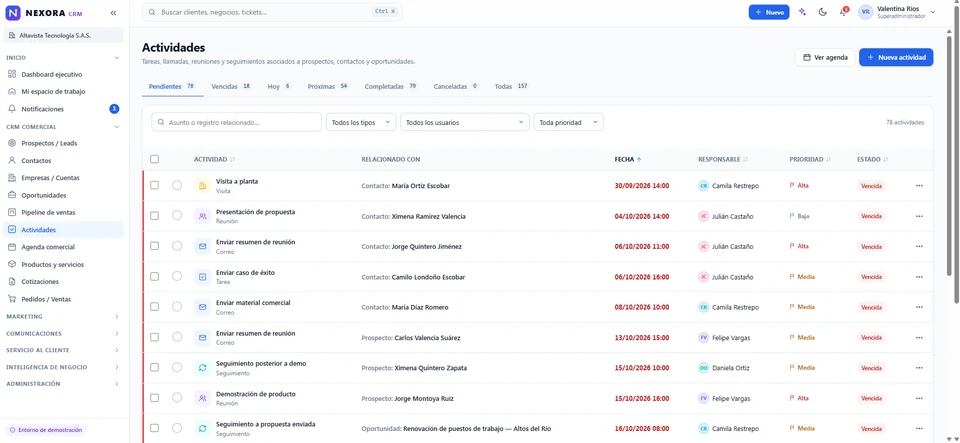Switch to the Canceladas tab
960x443 pixels.
click(x=456, y=86)
